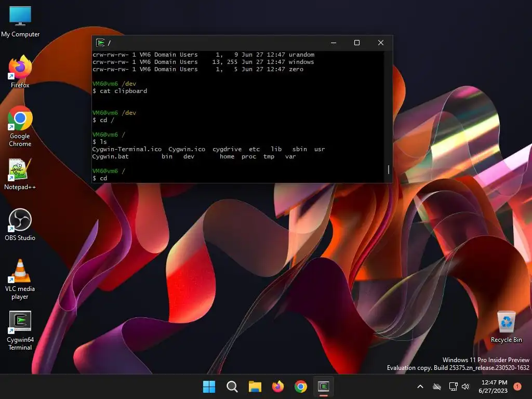The width and height of the screenshot is (532, 399).
Task: Select the Firefox desktop shortcut
Action: coord(20,72)
